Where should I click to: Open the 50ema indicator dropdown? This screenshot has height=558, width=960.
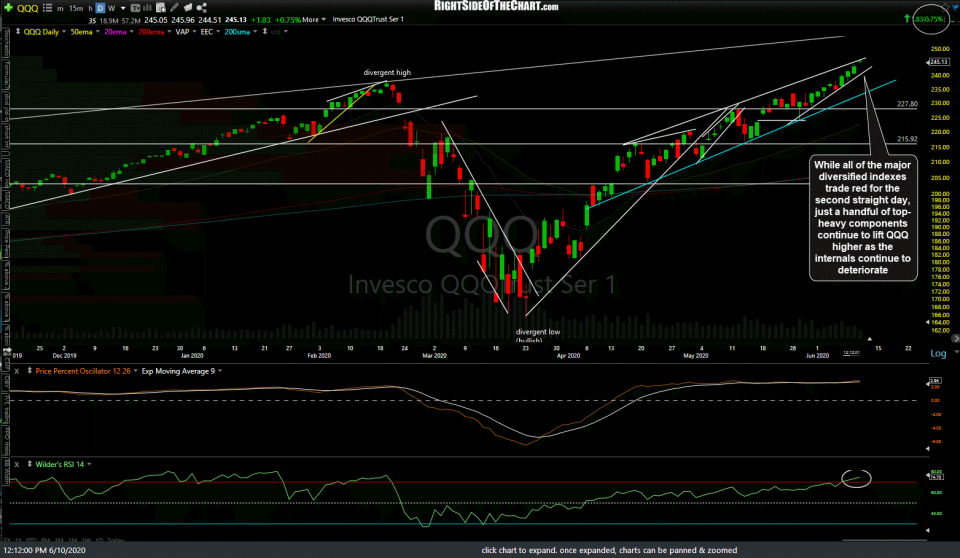97,32
